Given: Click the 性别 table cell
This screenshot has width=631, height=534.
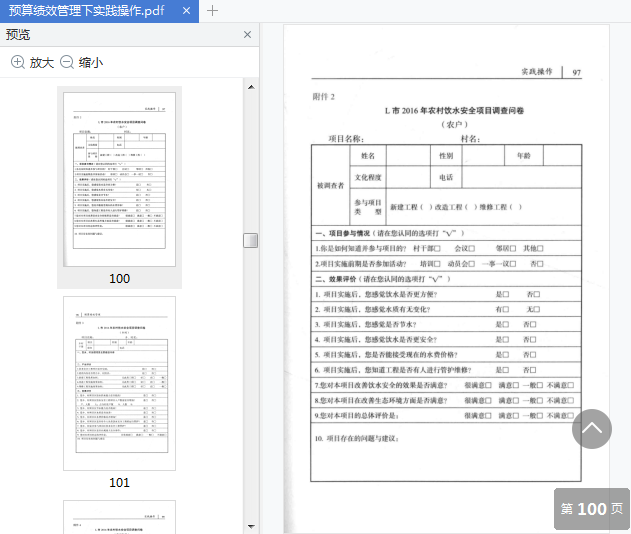Looking at the screenshot, I should (x=446, y=156).
